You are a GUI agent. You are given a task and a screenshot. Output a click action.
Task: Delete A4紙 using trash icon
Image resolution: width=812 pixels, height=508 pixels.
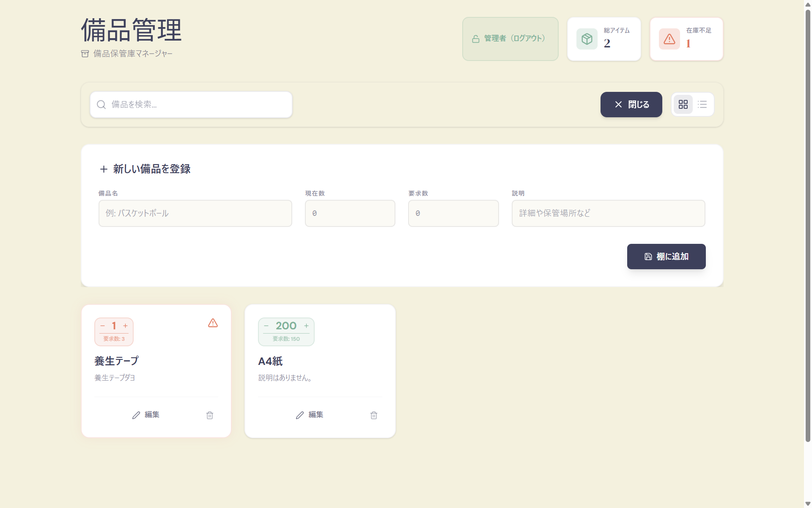click(x=374, y=415)
